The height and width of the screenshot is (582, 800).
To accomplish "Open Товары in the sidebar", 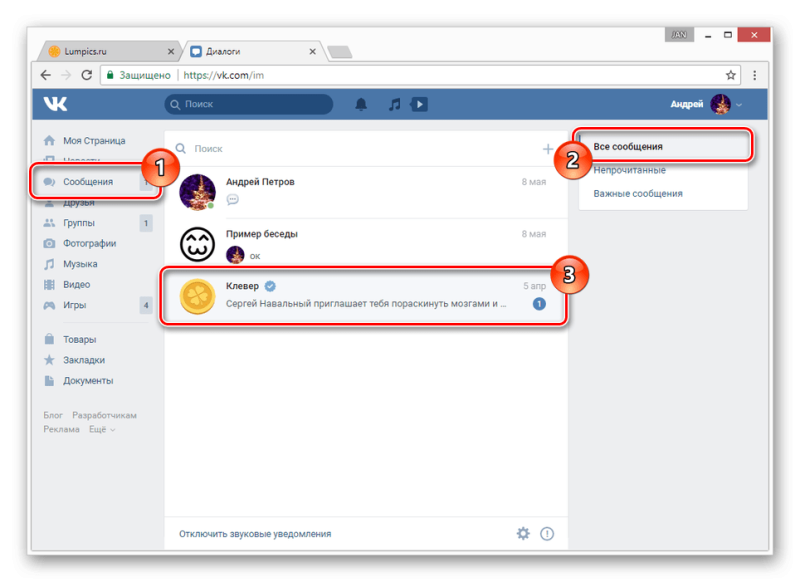I will tap(80, 340).
